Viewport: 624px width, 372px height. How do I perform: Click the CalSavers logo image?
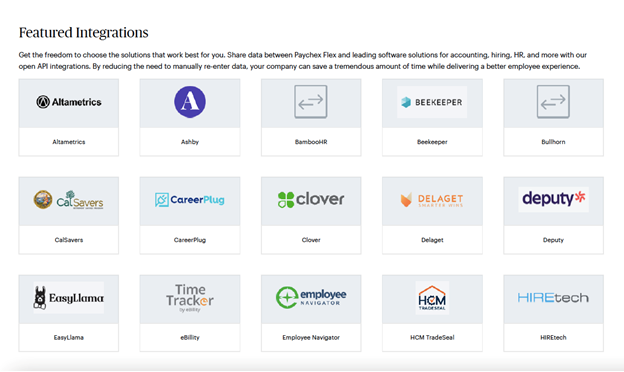(68, 200)
